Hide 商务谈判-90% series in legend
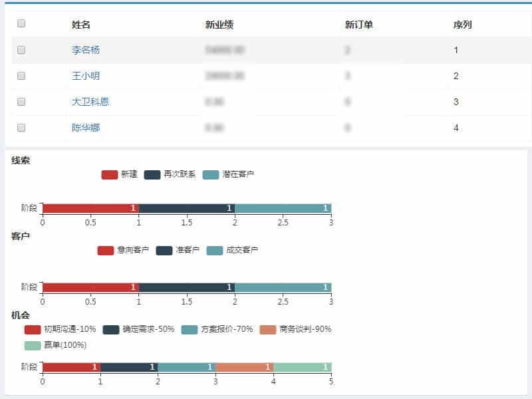The image size is (532, 399). tap(268, 330)
